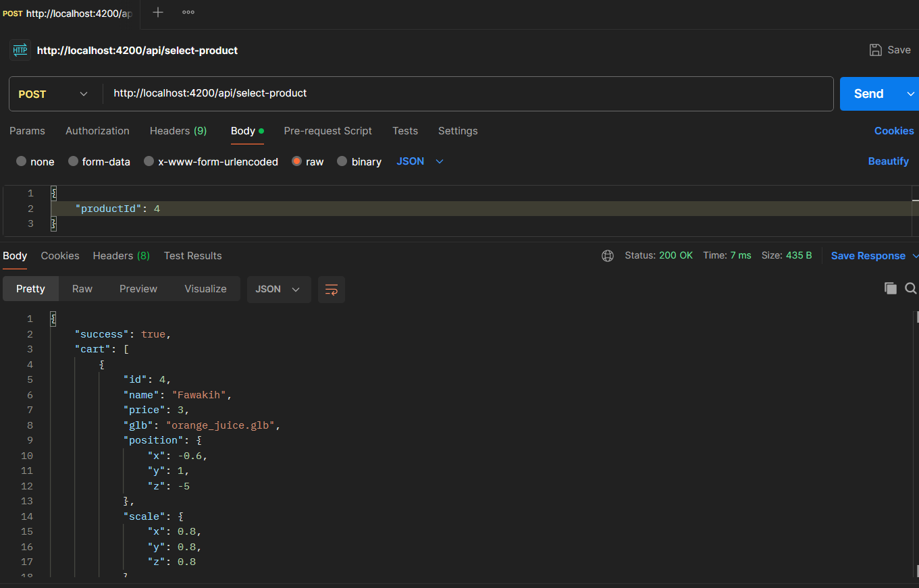The image size is (919, 588).
Task: Select the form-data radio button
Action: click(x=74, y=162)
